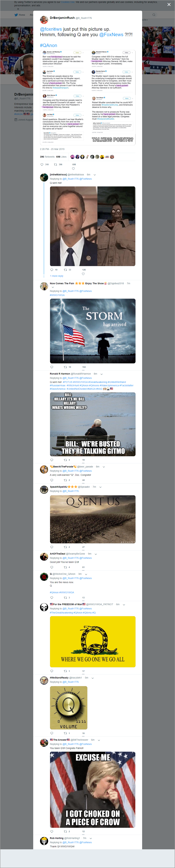Viewport: 175px width, 868px height.
Task: Open dropdown chevron on [intheMatrixxx]'s reply
Action: 95,175
